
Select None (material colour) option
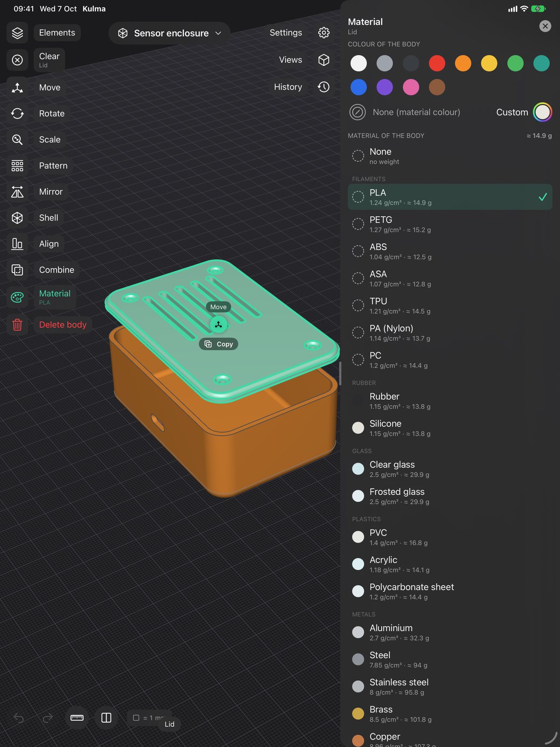click(405, 112)
